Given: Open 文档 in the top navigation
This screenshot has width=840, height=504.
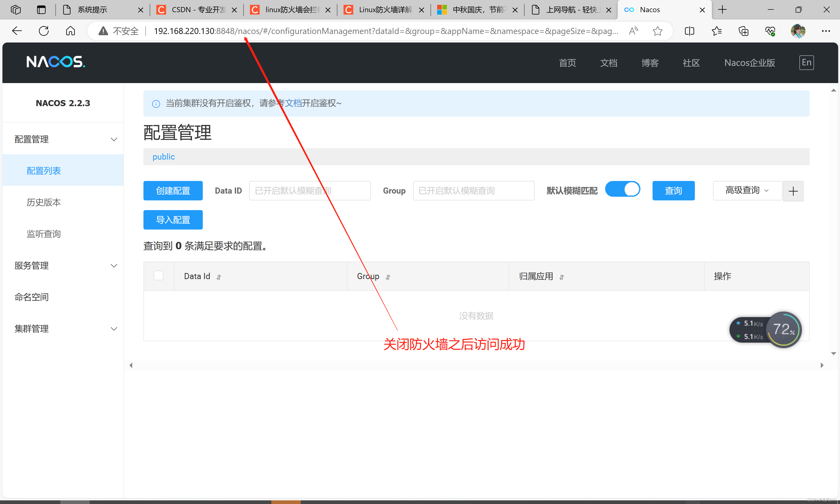Looking at the screenshot, I should (609, 63).
